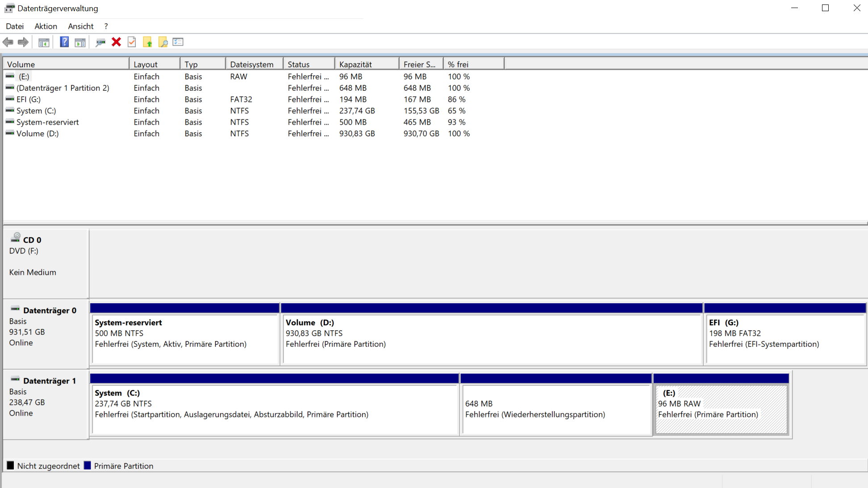Open the blue Help question mark icon
868x488 pixels.
point(64,42)
